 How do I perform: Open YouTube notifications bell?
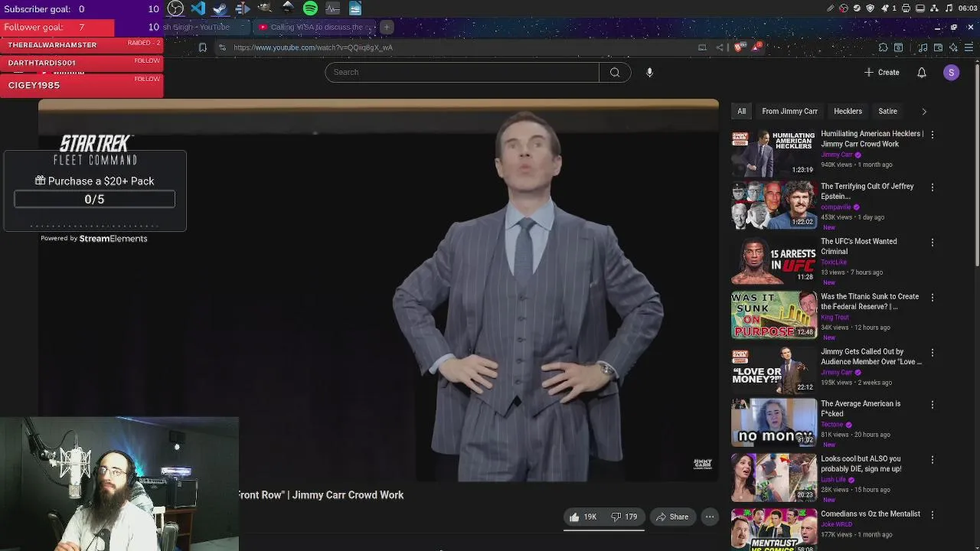click(922, 72)
